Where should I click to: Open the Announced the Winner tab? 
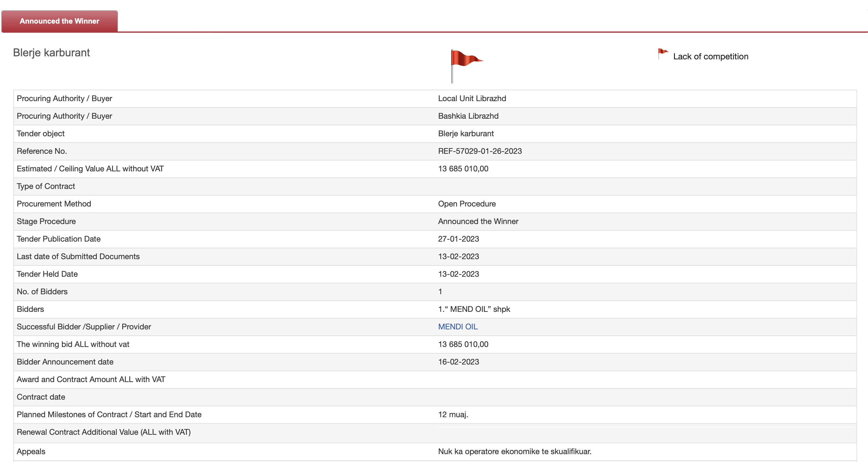60,21
